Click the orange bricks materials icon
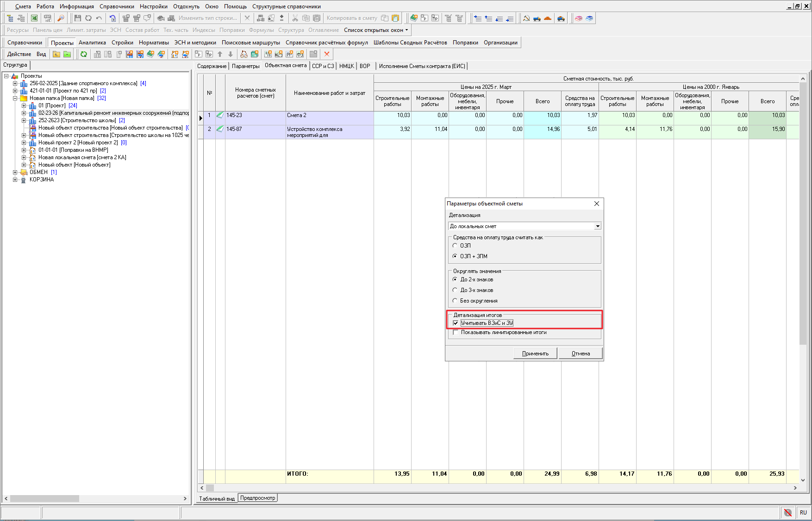 click(548, 18)
